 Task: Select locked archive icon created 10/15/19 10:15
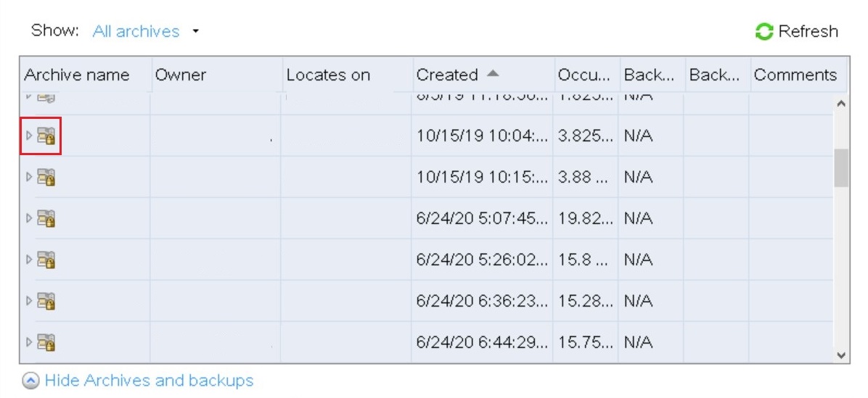tap(46, 177)
